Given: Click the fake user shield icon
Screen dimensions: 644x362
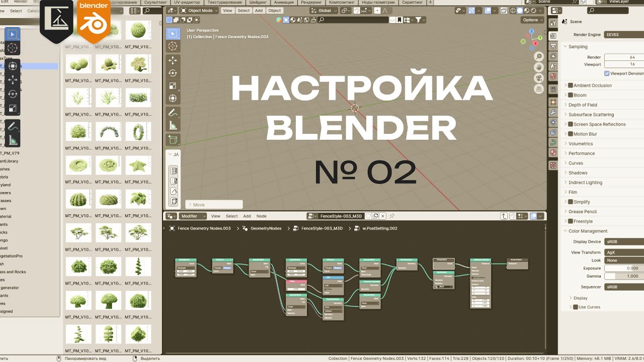Looking at the screenshot, I should tap(368, 216).
